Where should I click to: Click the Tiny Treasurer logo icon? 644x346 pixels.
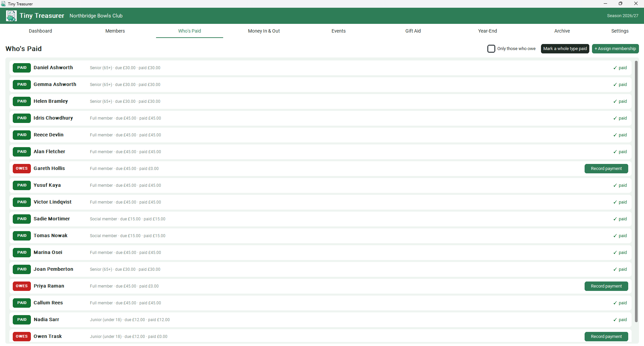[x=11, y=16]
